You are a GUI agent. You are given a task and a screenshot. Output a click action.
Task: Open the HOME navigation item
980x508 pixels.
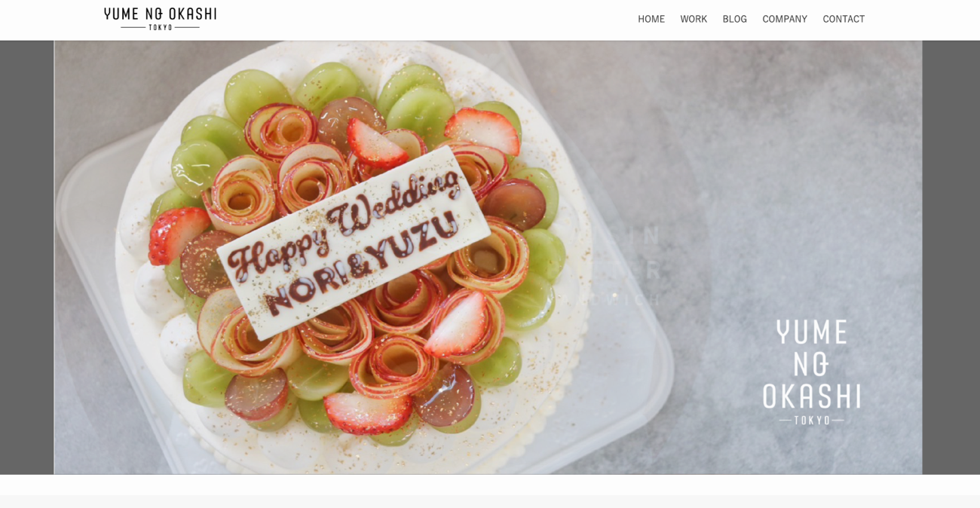tap(651, 19)
